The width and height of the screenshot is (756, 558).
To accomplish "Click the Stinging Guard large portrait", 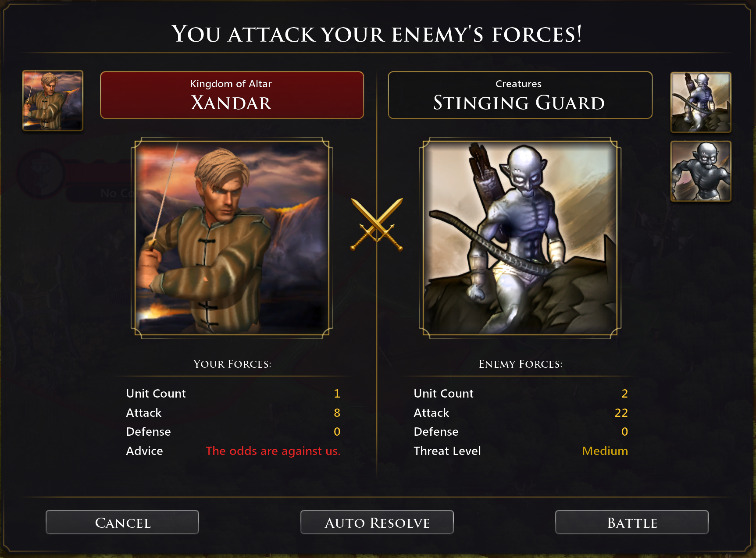I will (x=520, y=238).
